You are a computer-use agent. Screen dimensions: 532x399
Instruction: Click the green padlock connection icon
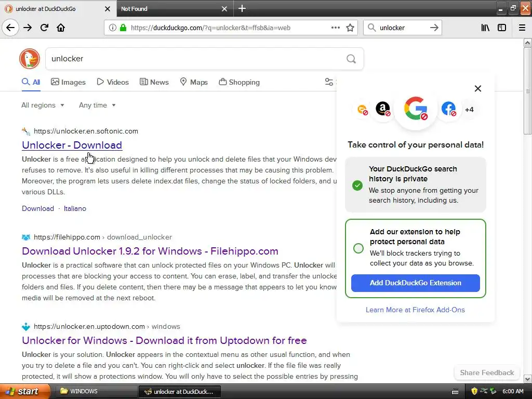pos(123,28)
